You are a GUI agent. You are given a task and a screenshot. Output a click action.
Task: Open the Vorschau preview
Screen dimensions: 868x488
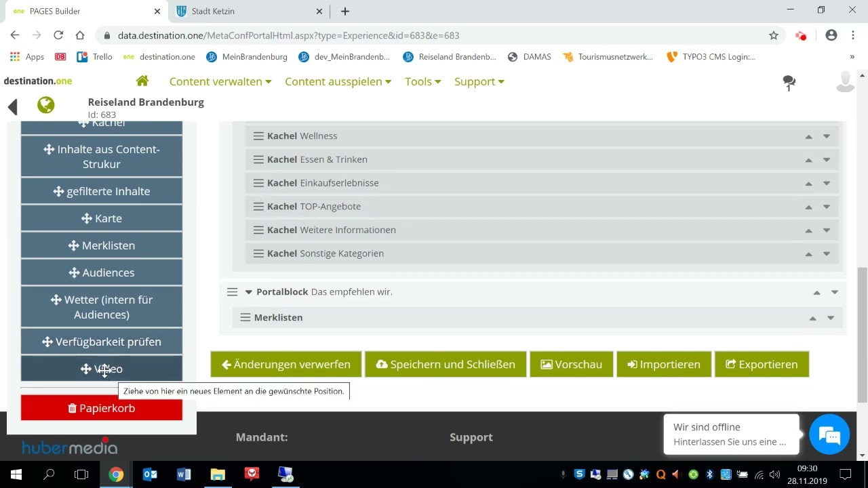[571, 364]
